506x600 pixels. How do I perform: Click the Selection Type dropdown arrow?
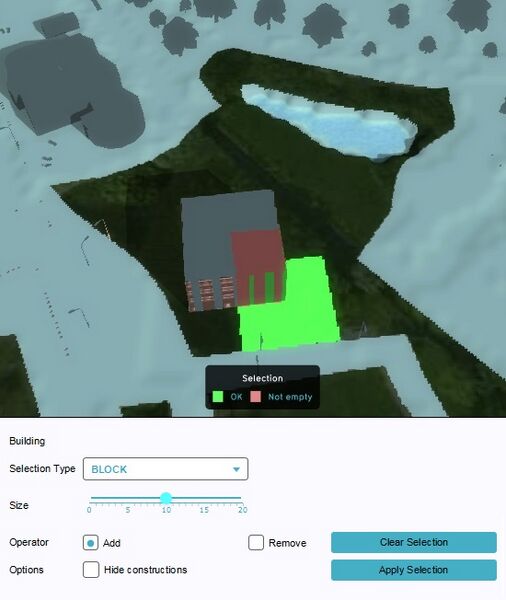click(x=236, y=469)
